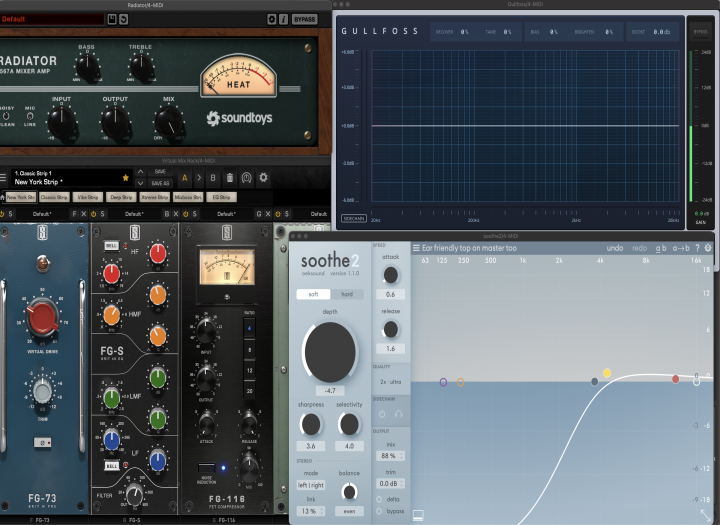The height and width of the screenshot is (525, 720).
Task: Click Gullfoss RECOVER 0% value
Action: (464, 32)
